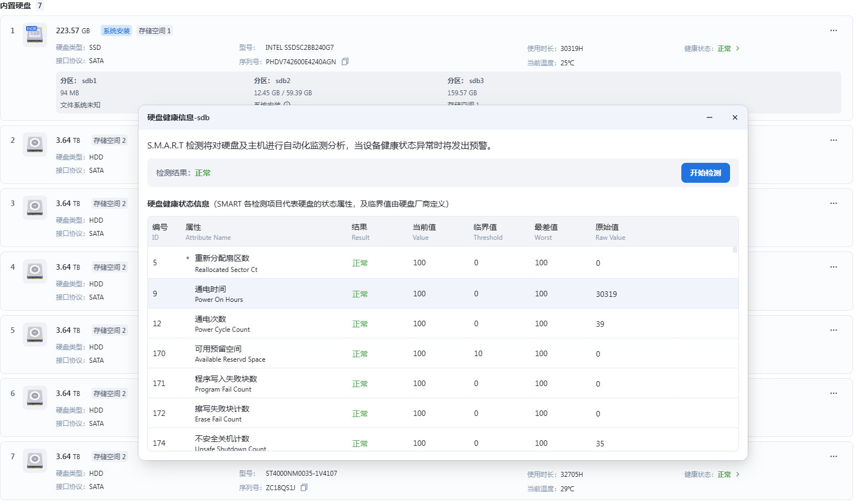Image resolution: width=858 pixels, height=504 pixels.
Task: Click the 属性 Attribute Name column header
Action: (208, 232)
